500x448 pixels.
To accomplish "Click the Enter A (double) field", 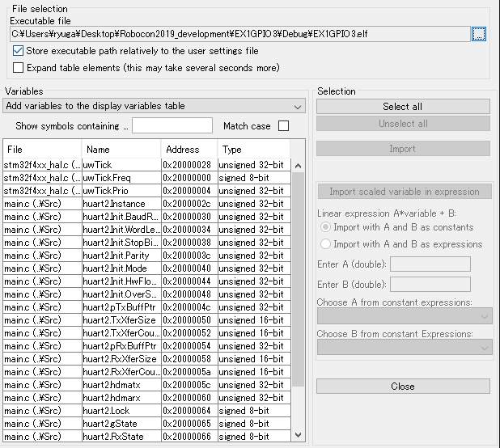I will click(430, 264).
